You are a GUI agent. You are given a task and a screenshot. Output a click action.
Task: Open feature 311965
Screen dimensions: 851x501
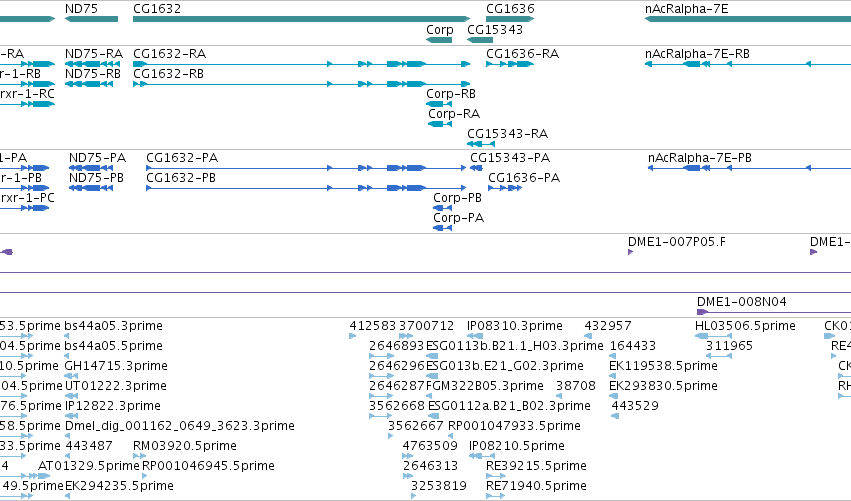(729, 346)
